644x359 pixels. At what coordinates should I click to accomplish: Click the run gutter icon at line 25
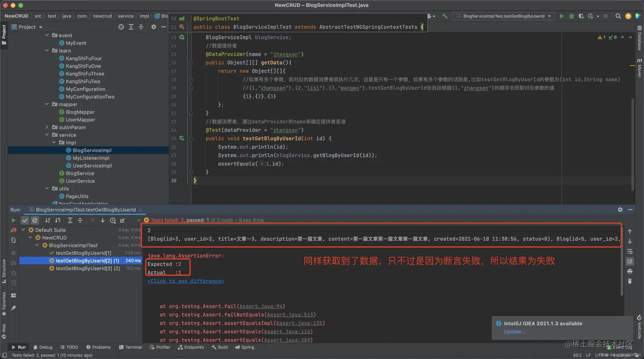point(182,138)
